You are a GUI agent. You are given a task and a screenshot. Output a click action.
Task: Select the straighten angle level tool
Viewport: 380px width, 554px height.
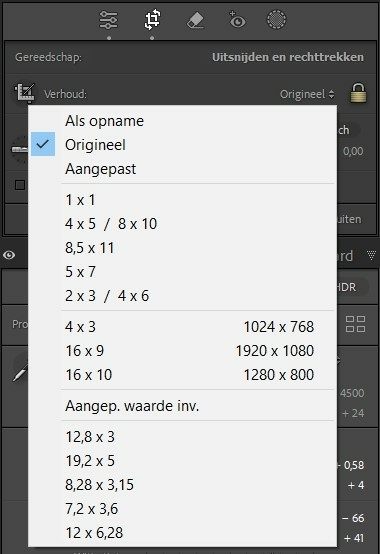[19, 149]
